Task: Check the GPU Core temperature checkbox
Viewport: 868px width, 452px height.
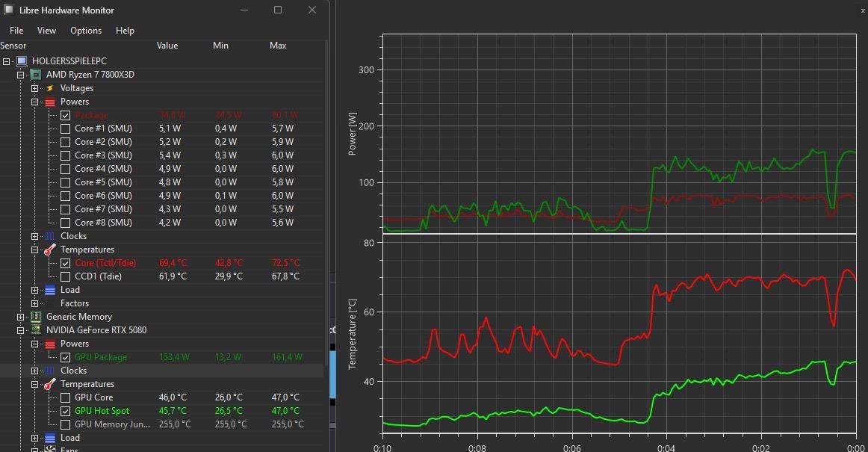Action: (65, 397)
